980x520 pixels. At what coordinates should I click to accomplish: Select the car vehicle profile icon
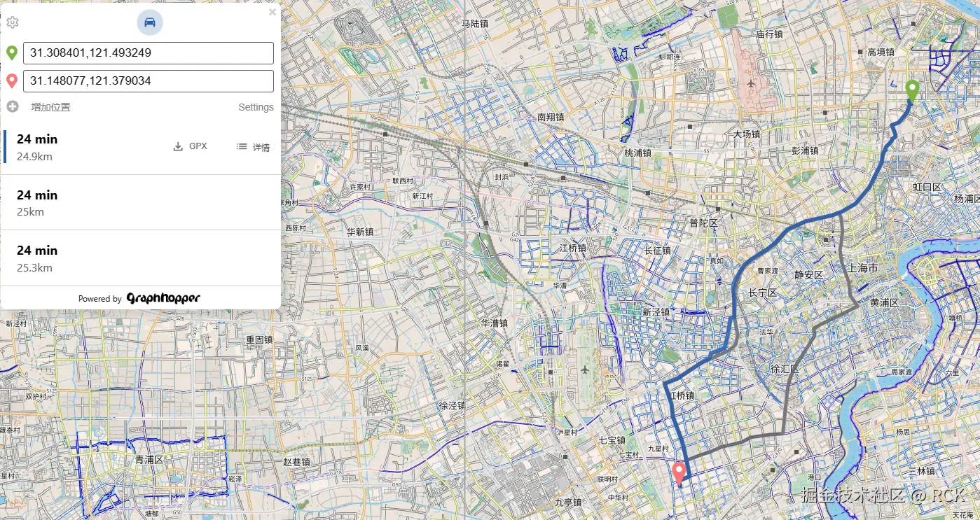point(150,22)
